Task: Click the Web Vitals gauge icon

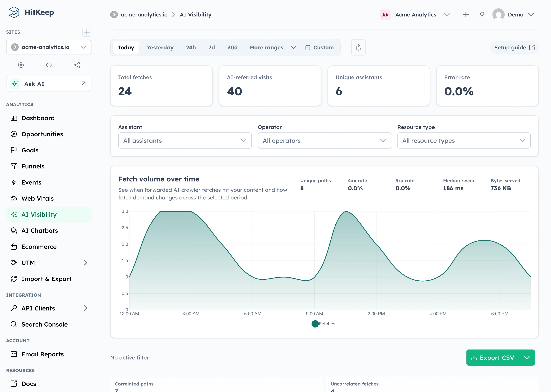Action: pyautogui.click(x=14, y=198)
